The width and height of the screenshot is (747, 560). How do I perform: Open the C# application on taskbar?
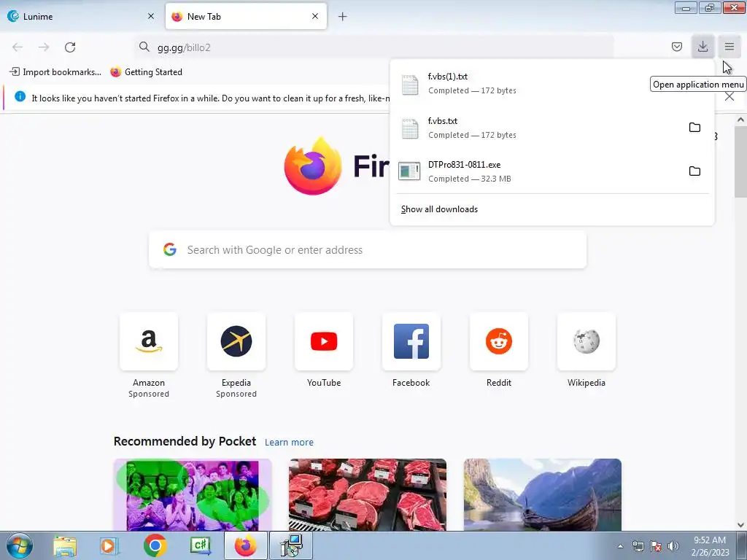tap(201, 545)
